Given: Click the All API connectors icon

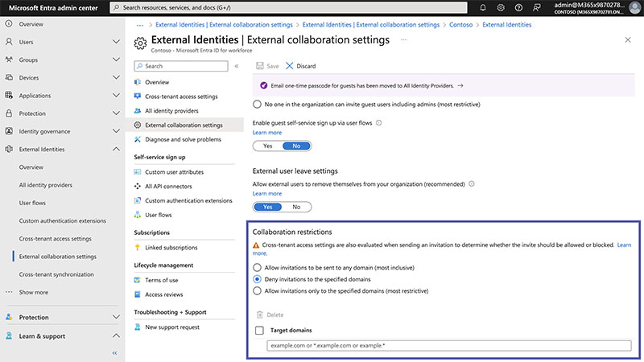Looking at the screenshot, I should (x=138, y=187).
